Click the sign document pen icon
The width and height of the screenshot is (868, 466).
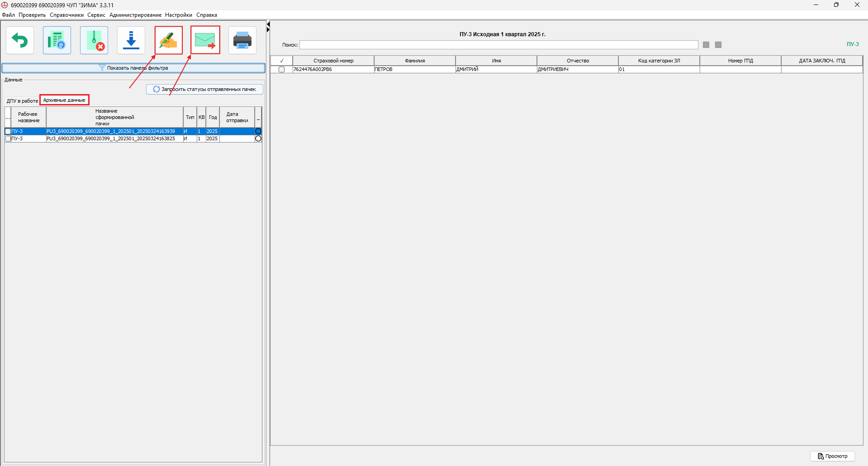[x=168, y=41]
